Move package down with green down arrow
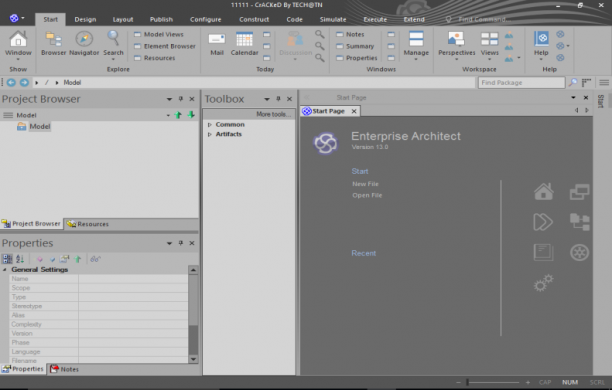 [x=191, y=115]
